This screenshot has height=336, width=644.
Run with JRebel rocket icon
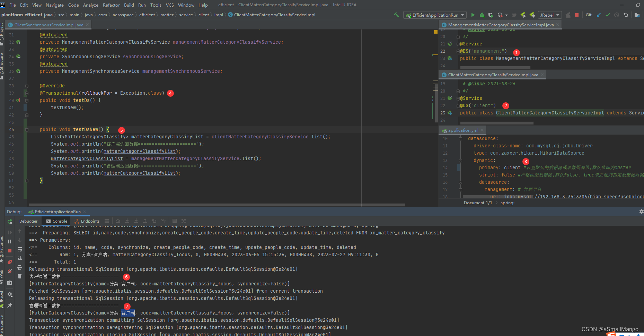[523, 15]
